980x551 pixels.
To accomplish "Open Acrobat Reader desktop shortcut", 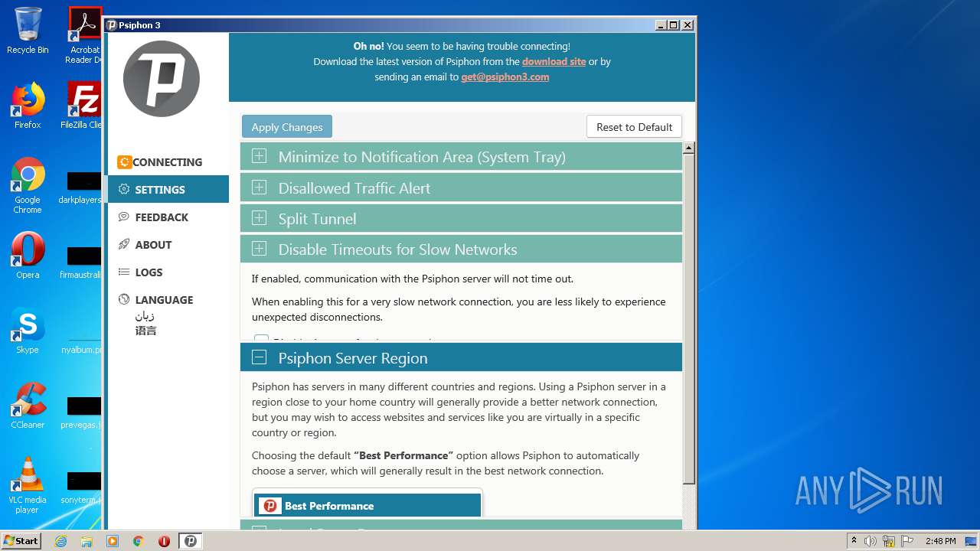I will click(x=84, y=35).
